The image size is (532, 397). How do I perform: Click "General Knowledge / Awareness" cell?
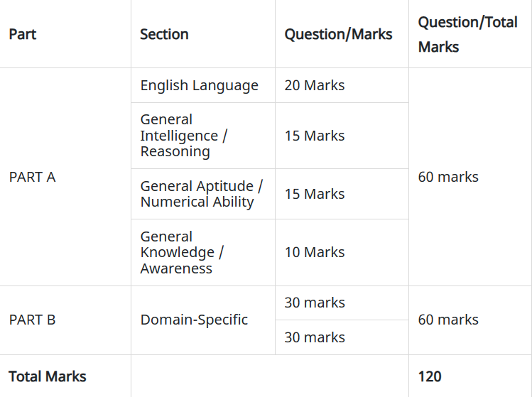182,252
